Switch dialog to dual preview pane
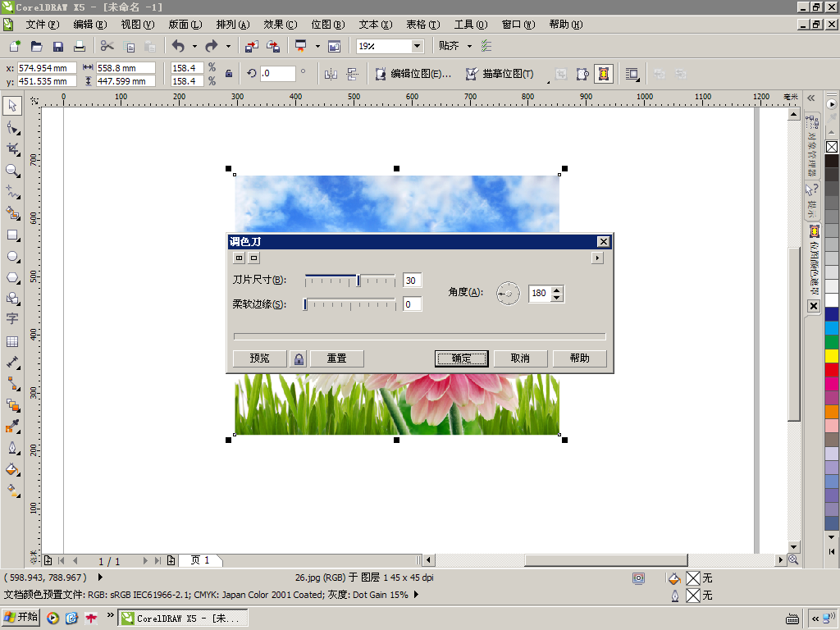The width and height of the screenshot is (840, 630). (x=239, y=258)
